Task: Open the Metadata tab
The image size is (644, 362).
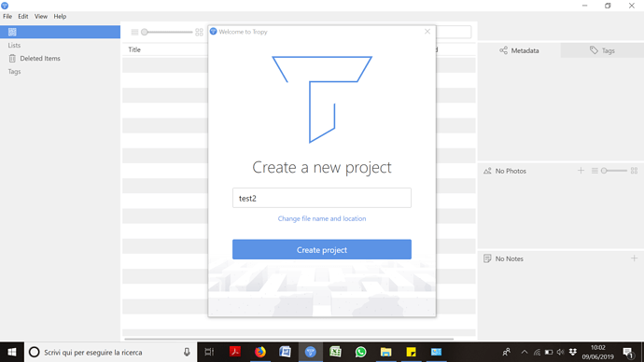Action: coord(519,50)
